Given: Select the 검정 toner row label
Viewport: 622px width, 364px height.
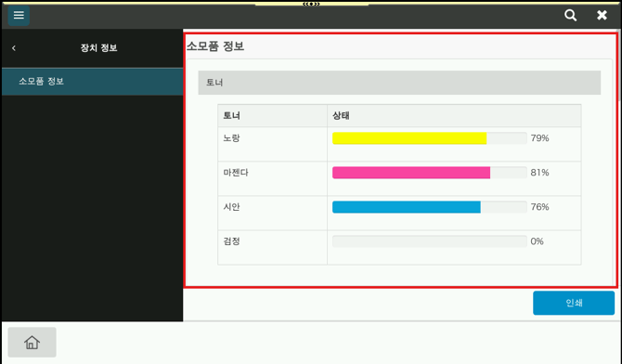Looking at the screenshot, I should click(232, 241).
